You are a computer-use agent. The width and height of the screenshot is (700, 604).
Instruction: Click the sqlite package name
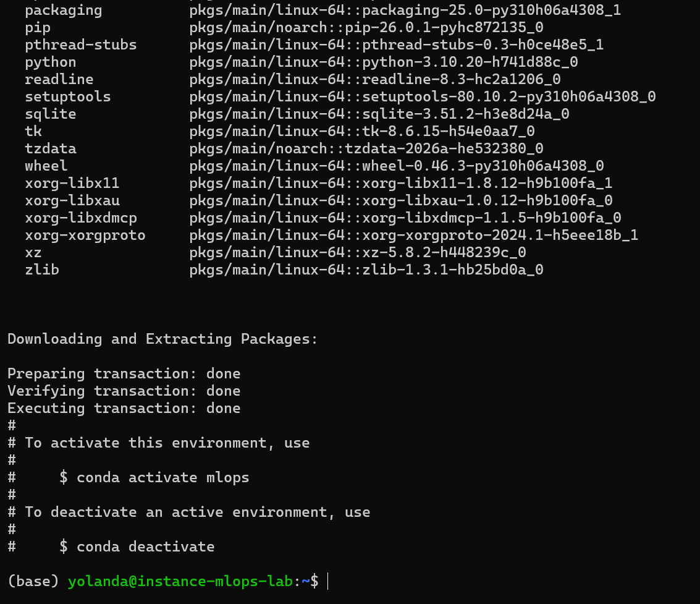pyautogui.click(x=51, y=114)
